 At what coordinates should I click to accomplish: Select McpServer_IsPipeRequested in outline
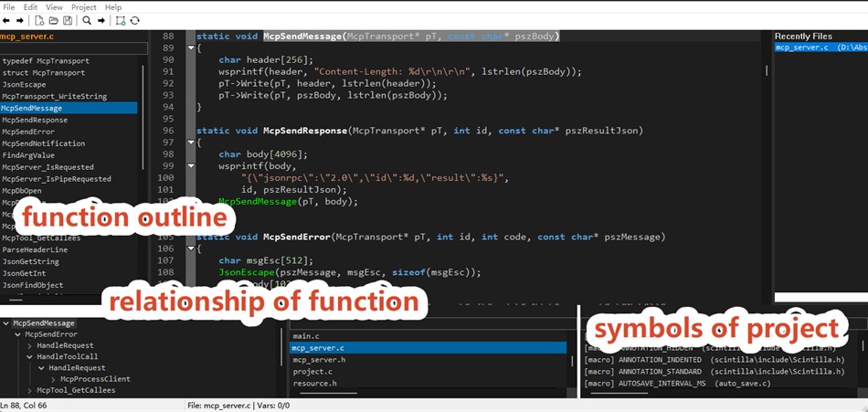click(x=57, y=179)
